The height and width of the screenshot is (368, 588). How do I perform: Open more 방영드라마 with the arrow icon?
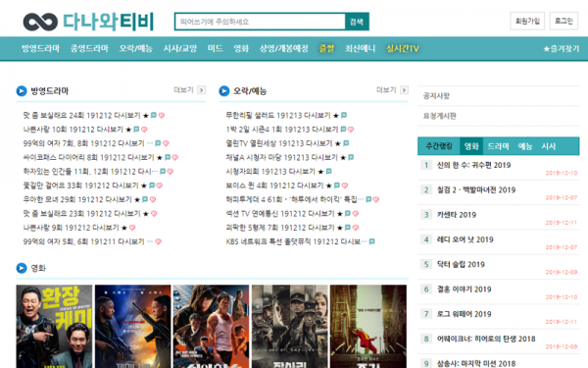tap(201, 90)
